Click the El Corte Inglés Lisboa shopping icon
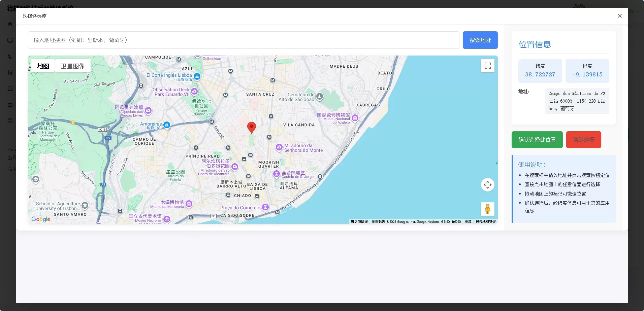Viewport: 644px width, 311px height. pos(197,76)
